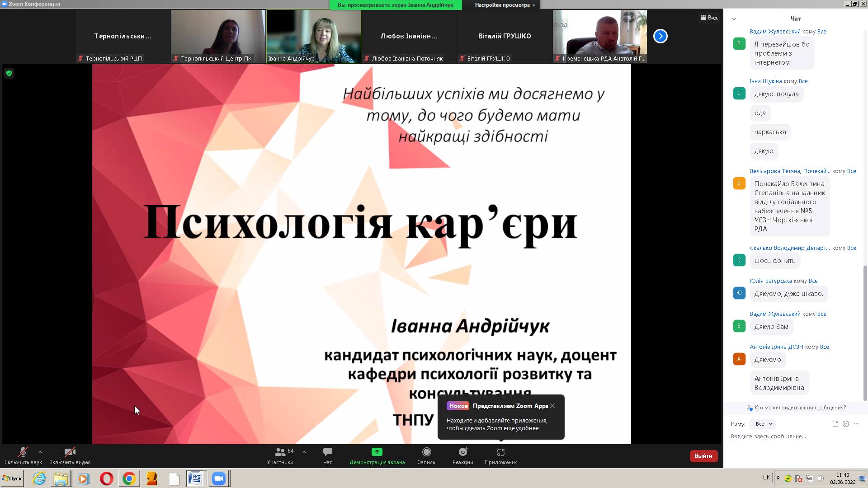
Task: Click show desktop icon in tray corner
Action: tap(863, 479)
